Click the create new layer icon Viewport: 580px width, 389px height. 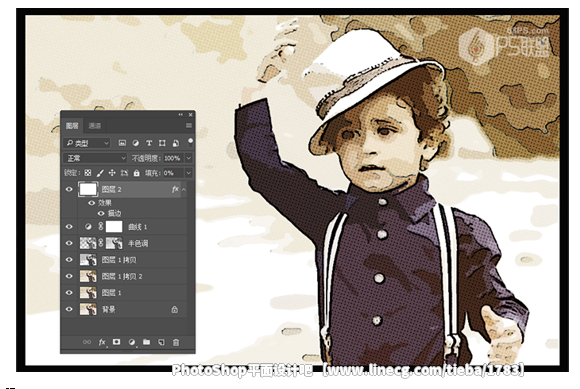[161, 342]
